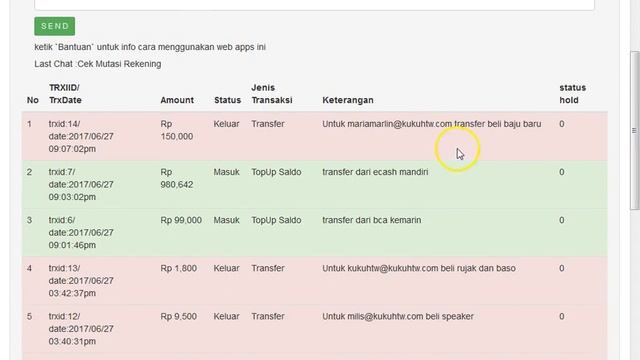Click 'transfer dari bca kemarin' description

point(372,220)
